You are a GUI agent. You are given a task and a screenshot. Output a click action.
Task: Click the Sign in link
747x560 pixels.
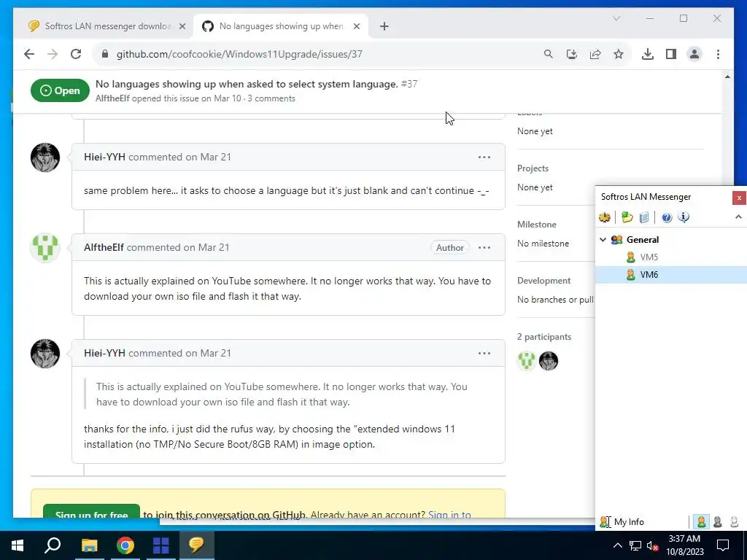point(449,514)
